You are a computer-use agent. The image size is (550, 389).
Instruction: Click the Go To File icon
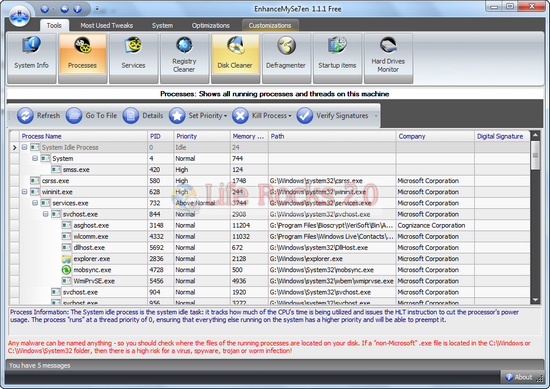pyautogui.click(x=74, y=115)
